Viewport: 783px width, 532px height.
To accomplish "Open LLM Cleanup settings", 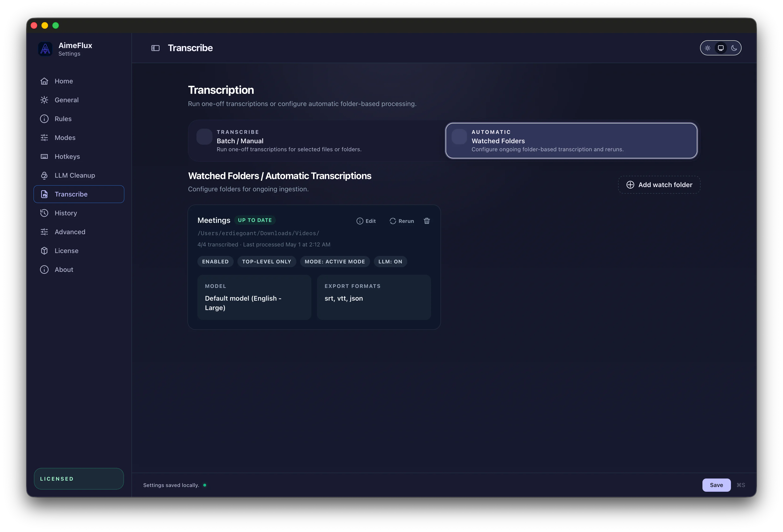I will pos(79,176).
